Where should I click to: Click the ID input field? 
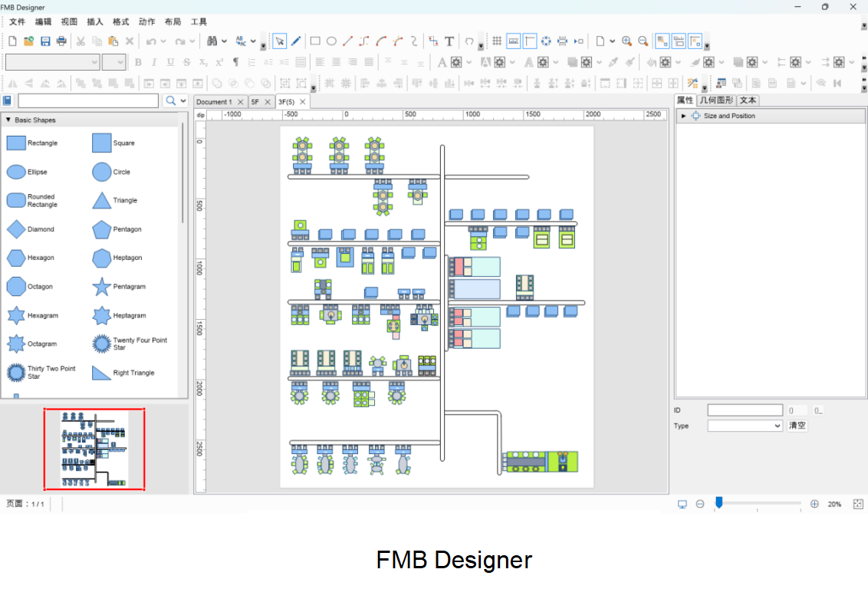coord(745,410)
